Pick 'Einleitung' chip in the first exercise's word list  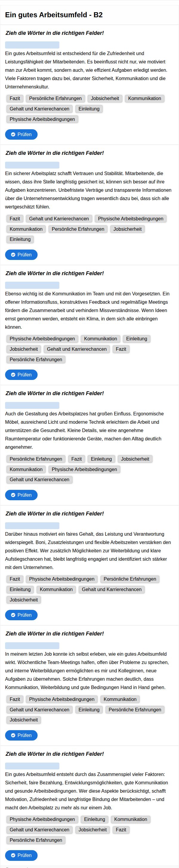pyautogui.click(x=89, y=109)
